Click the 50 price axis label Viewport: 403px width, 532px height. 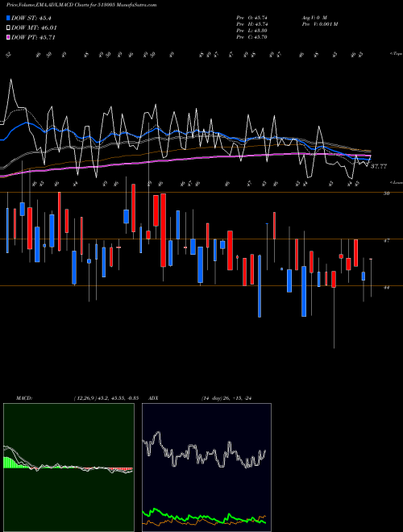[x=386, y=193]
